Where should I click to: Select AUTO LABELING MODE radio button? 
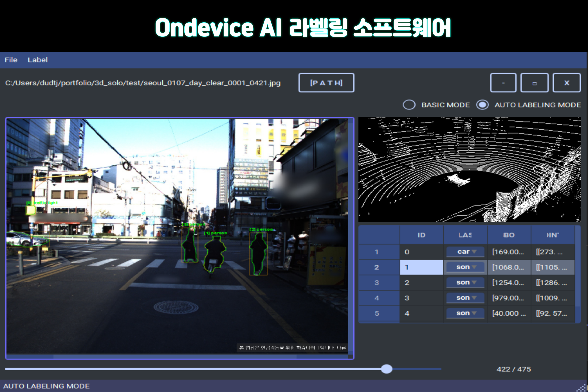click(x=482, y=105)
